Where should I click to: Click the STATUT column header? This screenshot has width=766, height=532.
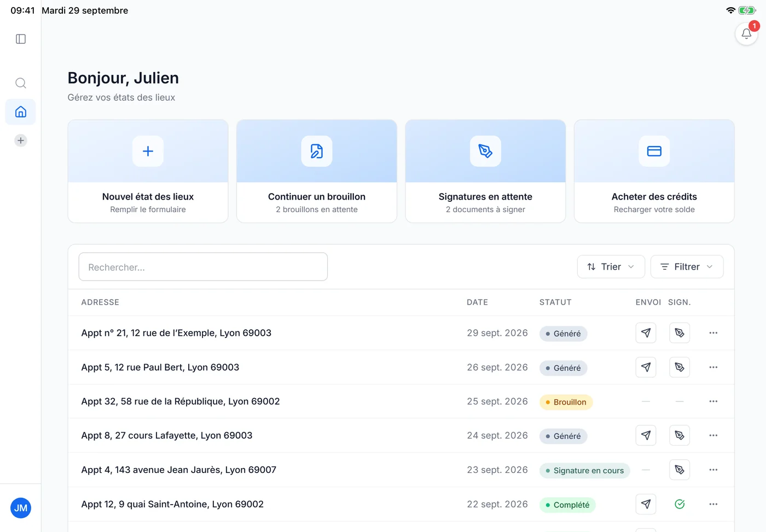point(555,302)
